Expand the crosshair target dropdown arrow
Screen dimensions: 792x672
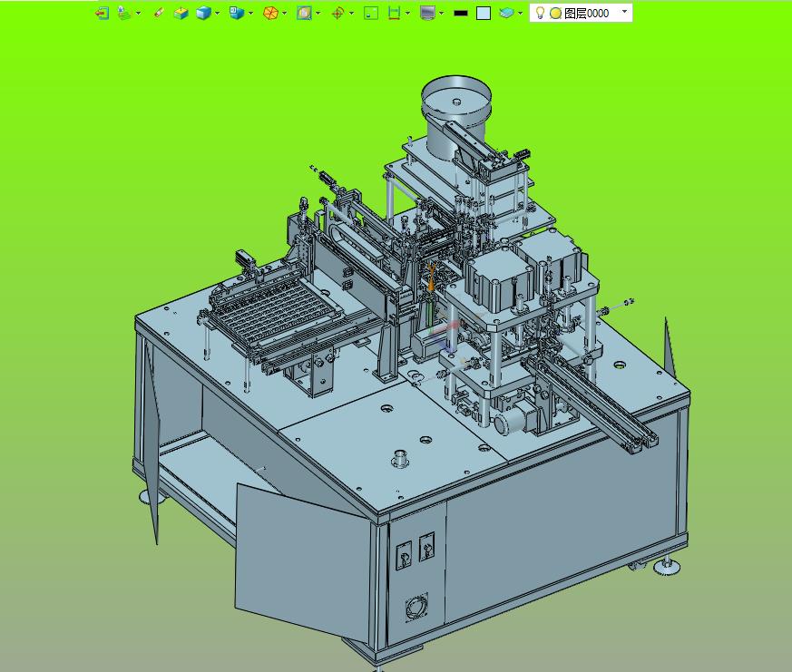pyautogui.click(x=352, y=13)
